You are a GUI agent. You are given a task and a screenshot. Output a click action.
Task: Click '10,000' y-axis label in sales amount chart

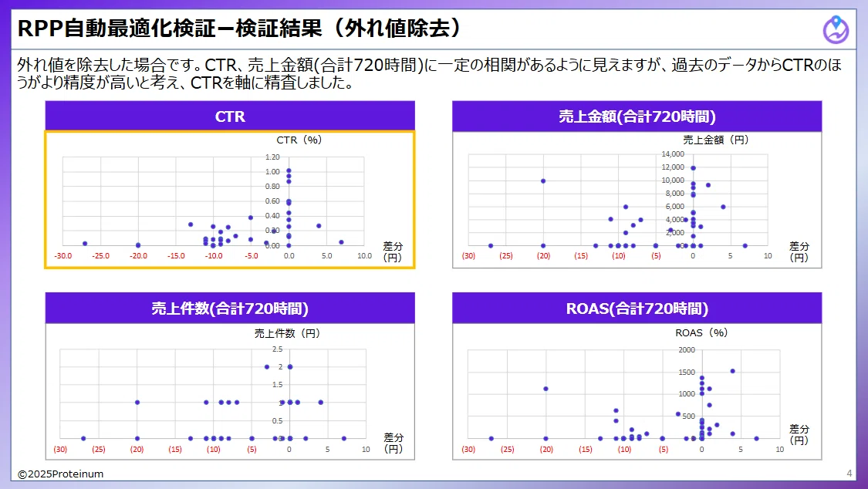pos(673,180)
